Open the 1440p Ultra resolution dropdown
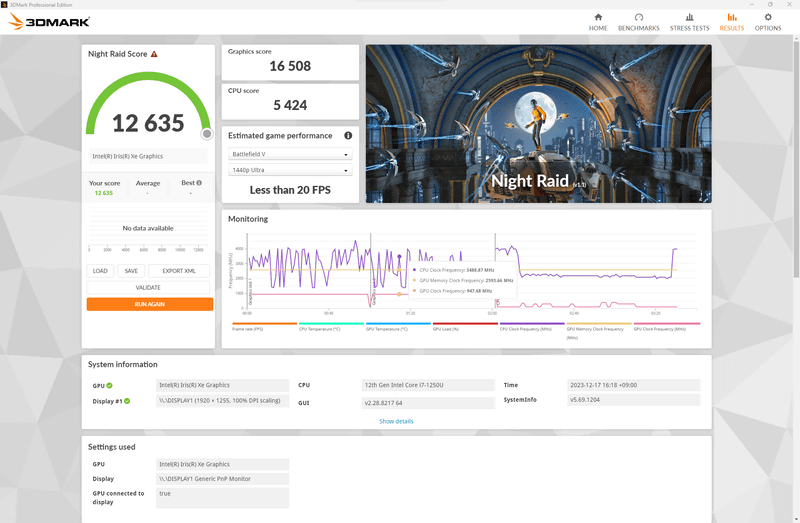Viewport: 800px width, 523px height. [290, 170]
